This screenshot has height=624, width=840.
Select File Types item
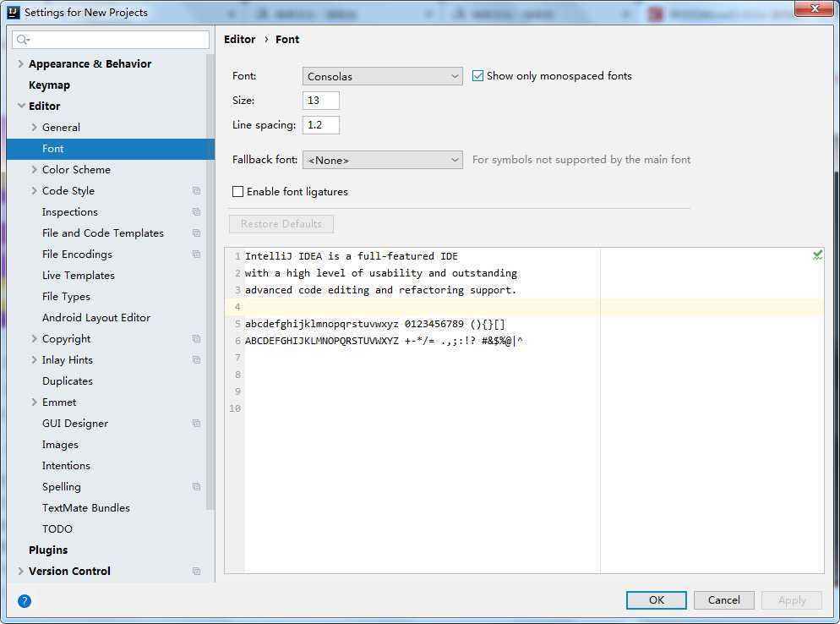(x=66, y=297)
